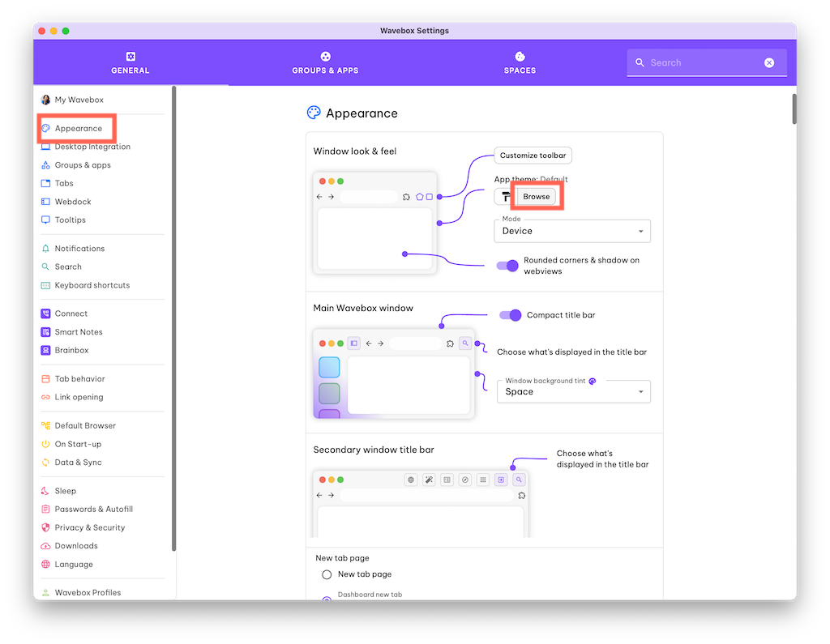Click the grid icon in secondary title bar

click(483, 480)
